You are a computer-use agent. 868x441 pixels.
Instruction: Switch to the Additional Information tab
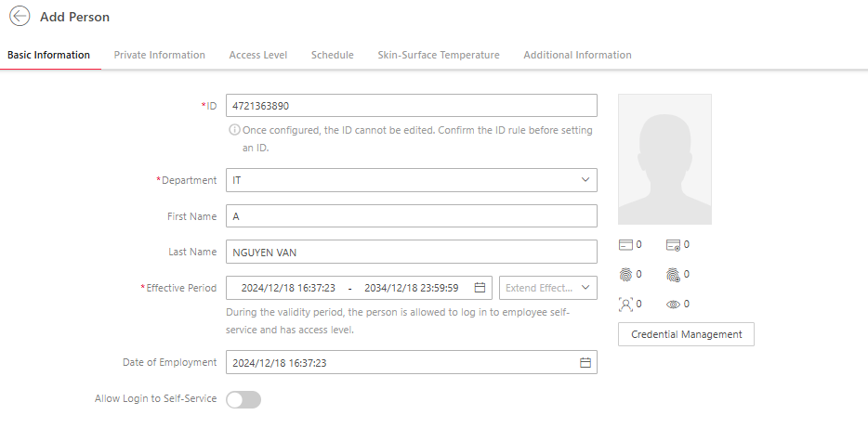577,55
